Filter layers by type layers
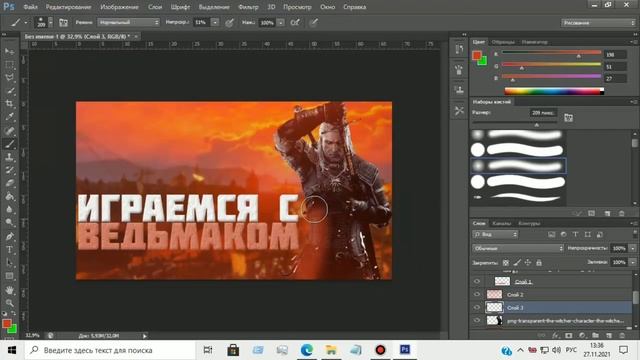Screen dimensions: 640x360 tap(575, 235)
